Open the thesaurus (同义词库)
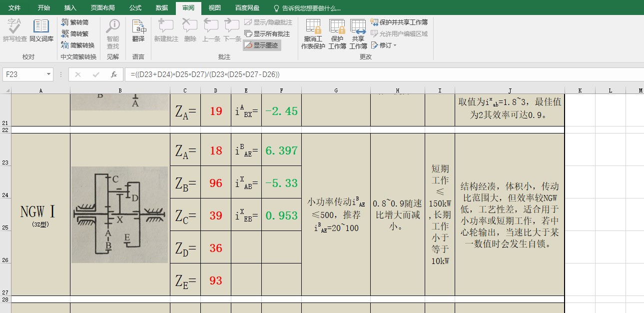Viewport: 644px width, 313px height. (41, 30)
